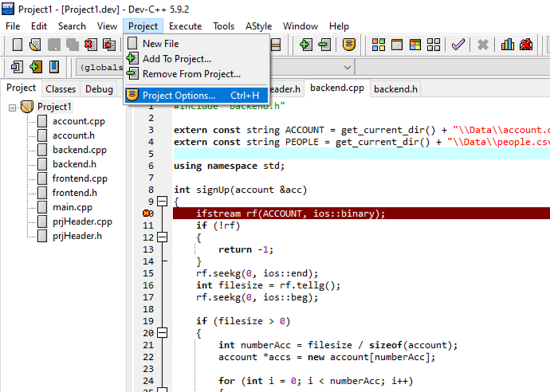The height and width of the screenshot is (392, 550).
Task: Click the Compile toolbar icon with four colored squares
Action: (x=379, y=45)
